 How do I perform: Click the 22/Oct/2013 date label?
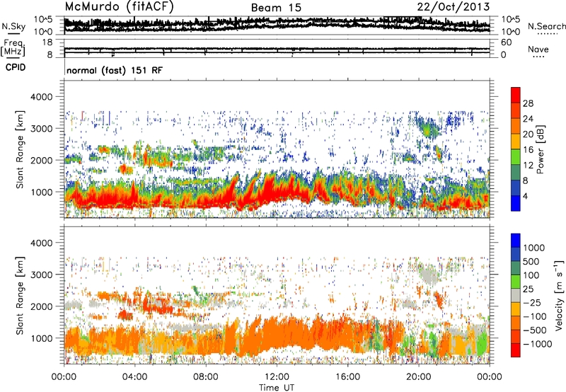454,7
